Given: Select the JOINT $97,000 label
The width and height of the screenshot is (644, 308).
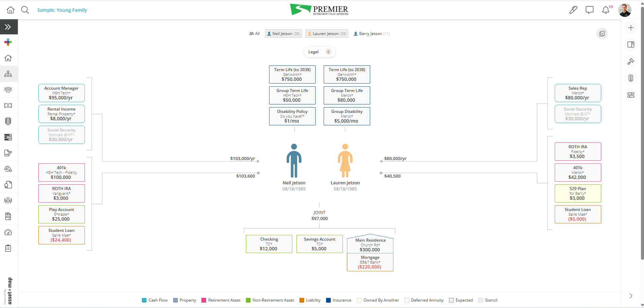Looking at the screenshot, I should click(320, 216).
